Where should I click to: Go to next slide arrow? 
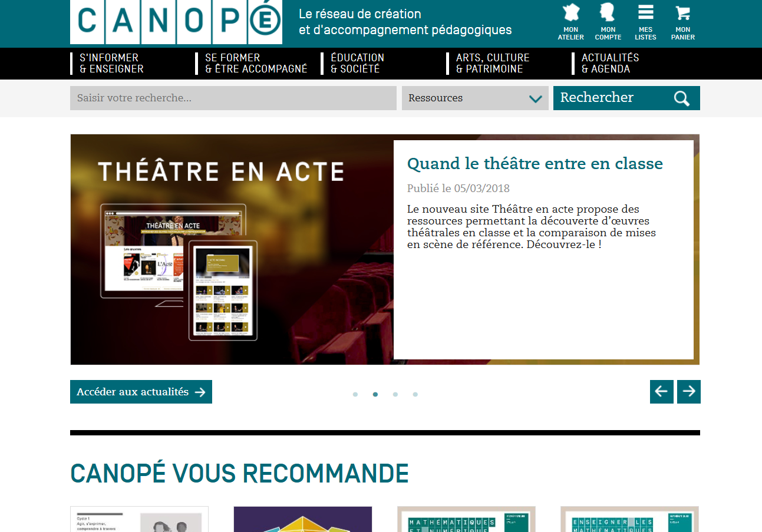coord(689,392)
